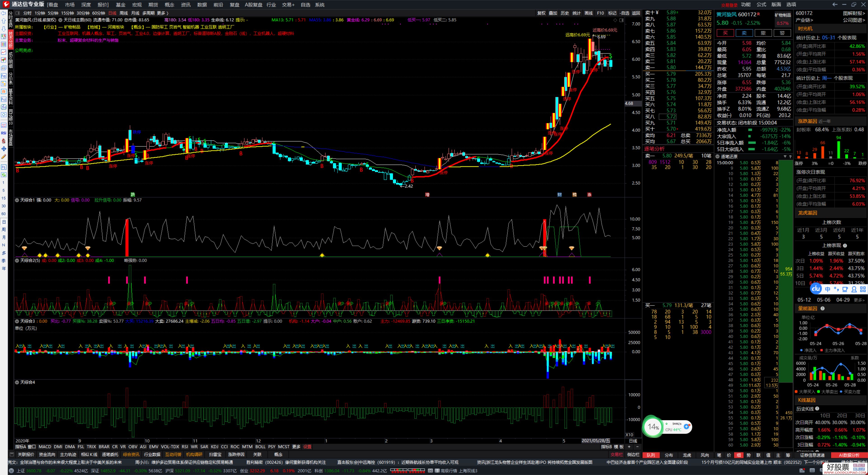Open the 市场 menu
Viewport: 868px width, 475px height.
70,5
